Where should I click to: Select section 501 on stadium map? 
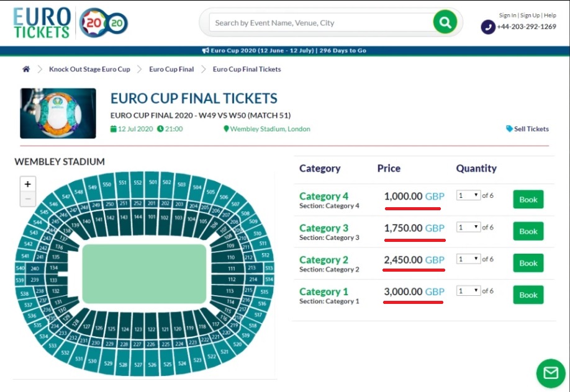click(153, 183)
